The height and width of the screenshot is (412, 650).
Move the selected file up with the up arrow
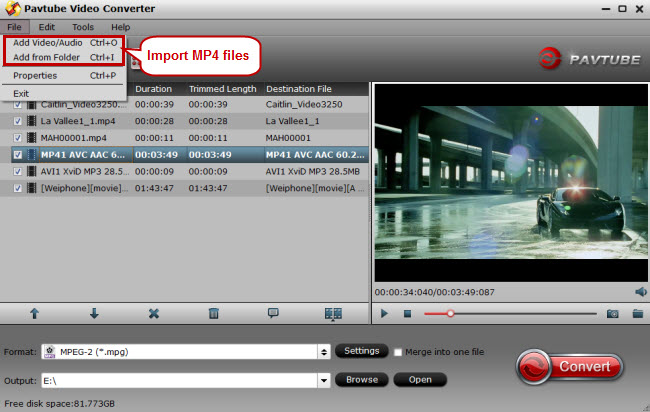point(34,313)
